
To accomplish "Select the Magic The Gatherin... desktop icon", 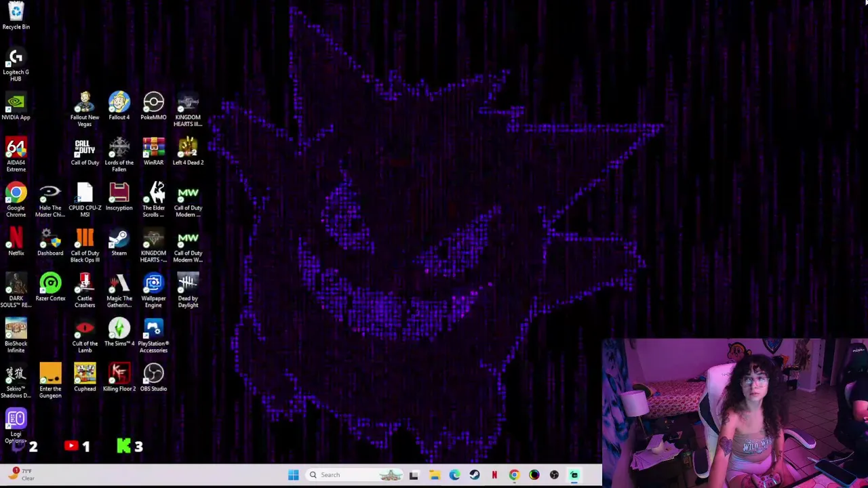I will click(x=119, y=291).
